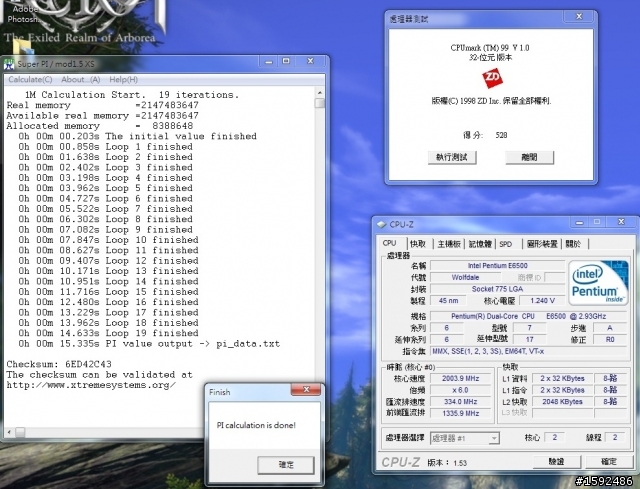Viewport: 640px width, 489px height.
Task: Click the 45 nm process field
Action: (449, 301)
